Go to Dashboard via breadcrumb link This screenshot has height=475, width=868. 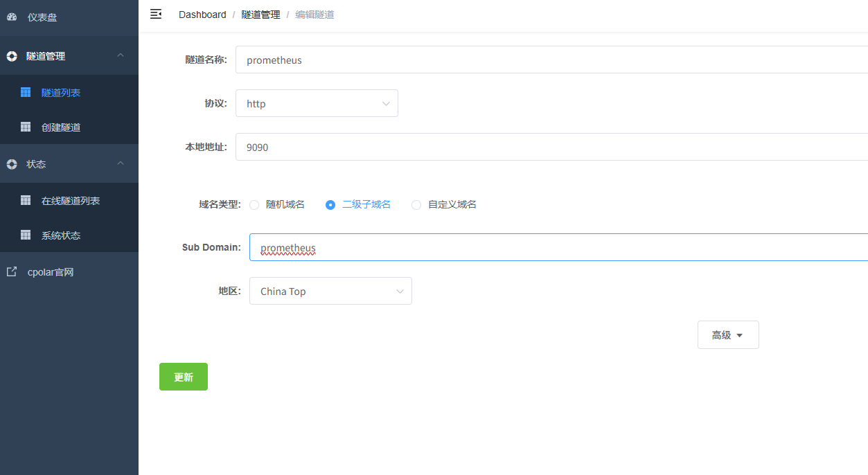pos(202,15)
